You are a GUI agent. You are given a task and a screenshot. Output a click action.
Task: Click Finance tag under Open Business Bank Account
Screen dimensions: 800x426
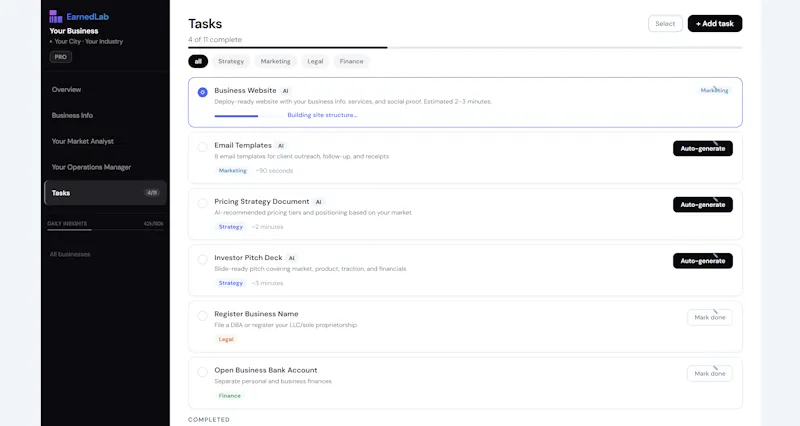click(x=230, y=396)
